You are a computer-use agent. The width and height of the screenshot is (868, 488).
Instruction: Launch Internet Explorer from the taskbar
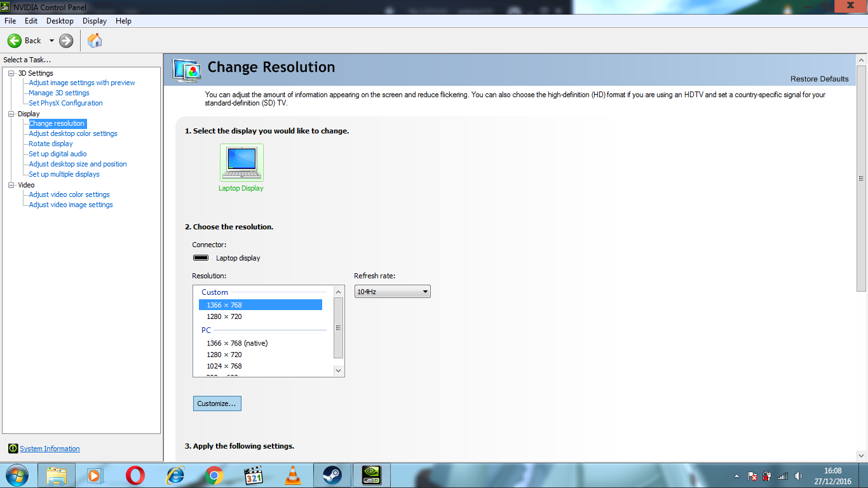pos(174,475)
